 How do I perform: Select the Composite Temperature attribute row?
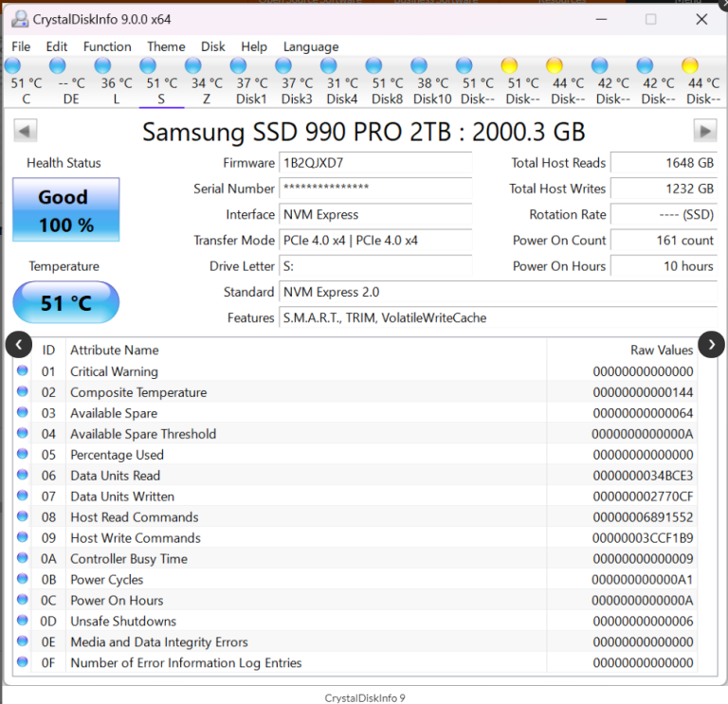tap(355, 392)
